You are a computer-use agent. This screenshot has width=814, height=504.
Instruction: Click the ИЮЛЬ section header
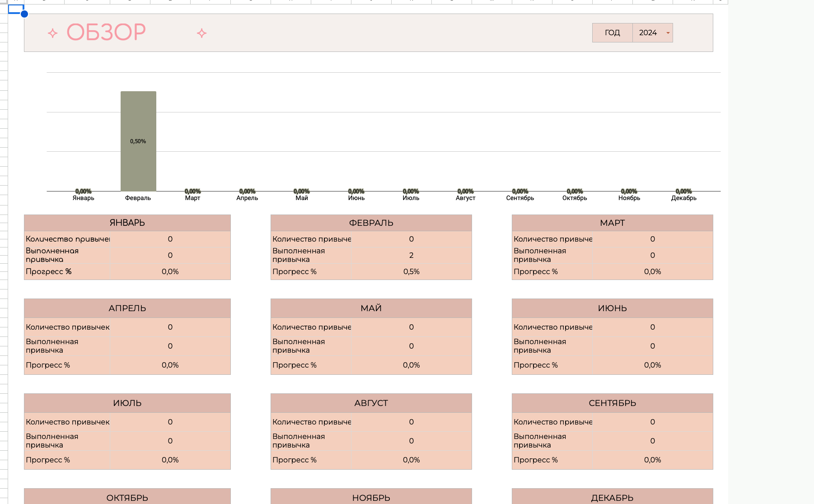[127, 403]
